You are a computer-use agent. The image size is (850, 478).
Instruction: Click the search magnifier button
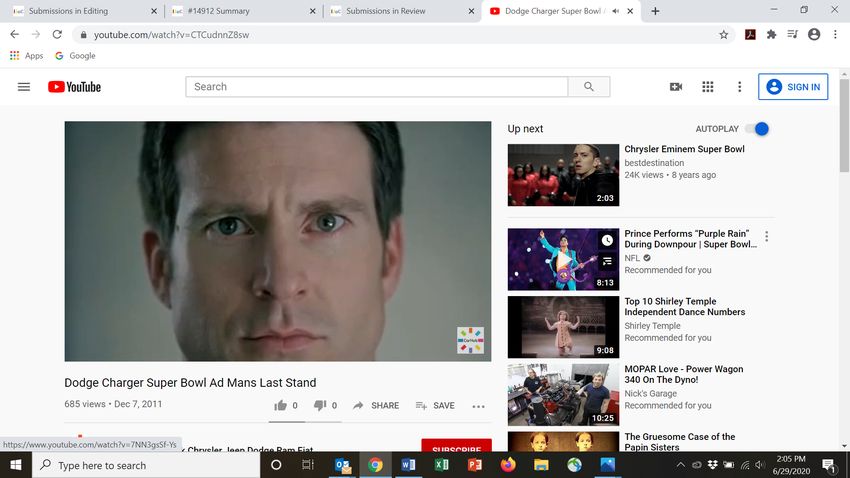click(589, 87)
